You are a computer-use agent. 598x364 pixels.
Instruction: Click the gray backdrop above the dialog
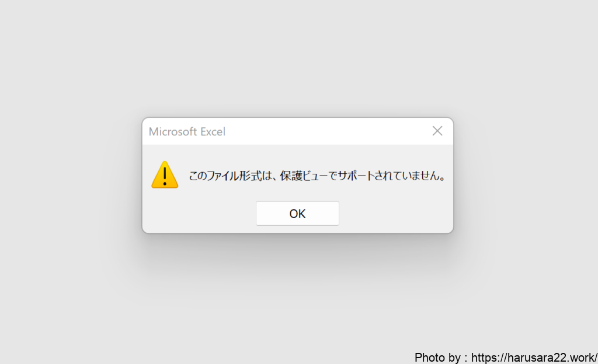coord(297,57)
